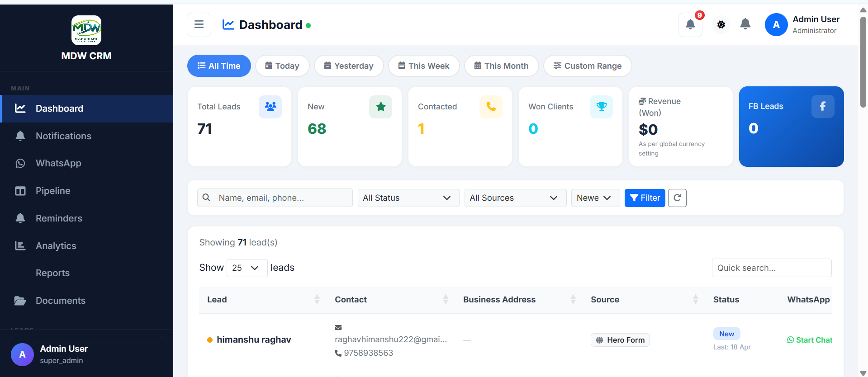This screenshot has height=377, width=868.
Task: Click the Analytics bar chart icon in sidebar
Action: click(x=20, y=245)
